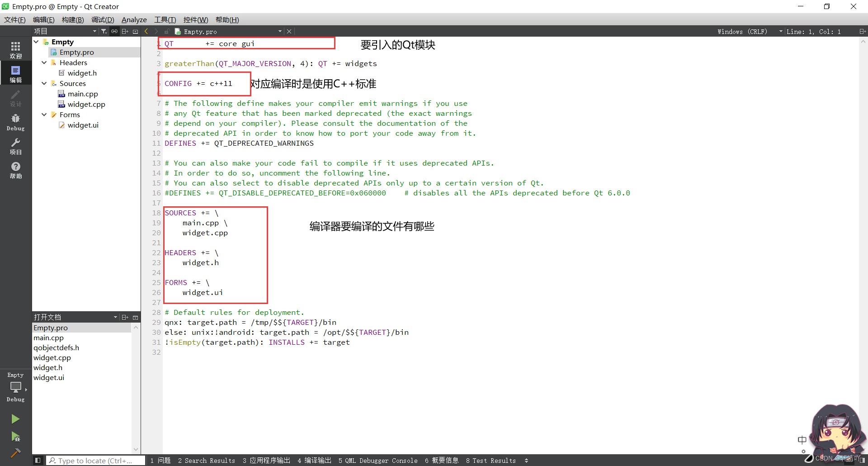Open the 帮助(H) help menu
The width and height of the screenshot is (868, 466).
click(x=227, y=19)
